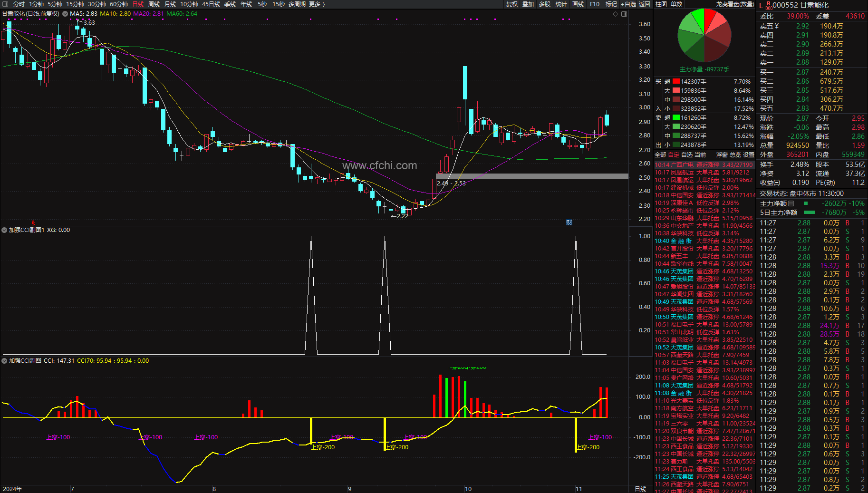Image resolution: width=868 pixels, height=493 pixels.
Task: Select the 15秒 period
Action: pyautogui.click(x=279, y=4)
